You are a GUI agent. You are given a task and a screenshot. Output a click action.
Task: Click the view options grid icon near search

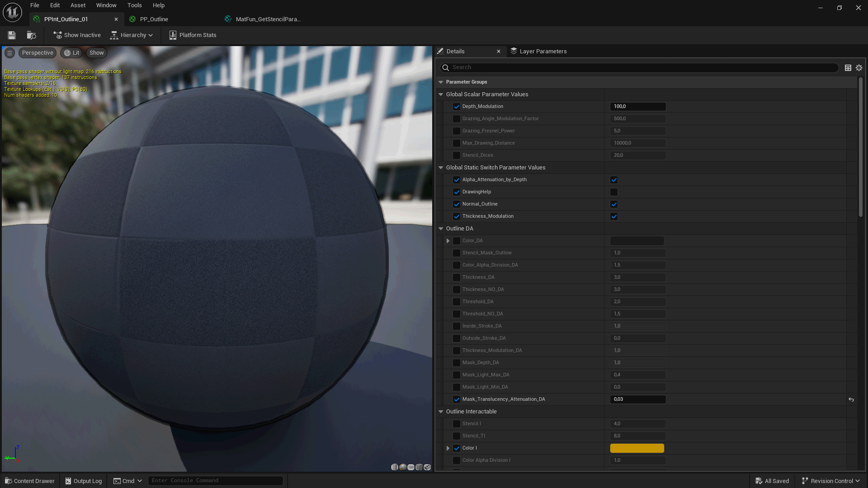point(848,67)
